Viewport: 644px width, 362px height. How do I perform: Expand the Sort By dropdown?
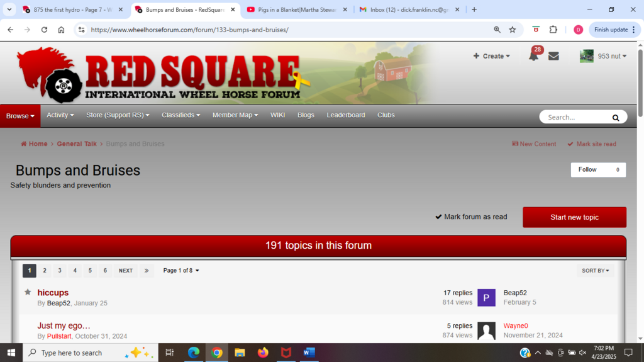tap(595, 271)
